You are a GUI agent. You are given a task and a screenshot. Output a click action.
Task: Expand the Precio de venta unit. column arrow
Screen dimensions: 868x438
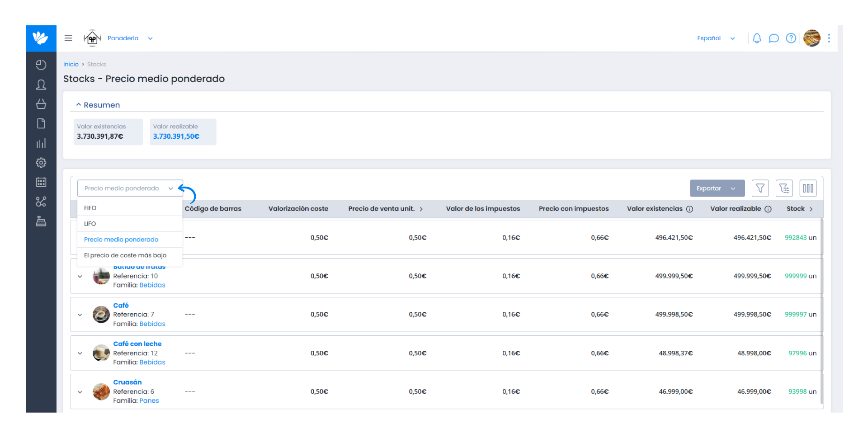pyautogui.click(x=421, y=209)
